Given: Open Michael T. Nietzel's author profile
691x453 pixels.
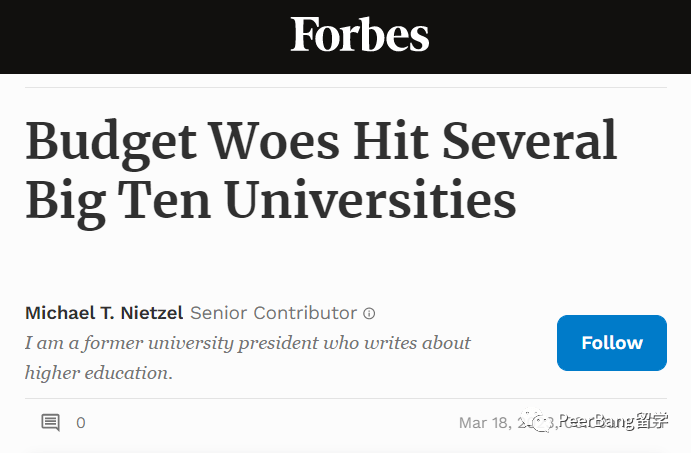Looking at the screenshot, I should 104,313.
